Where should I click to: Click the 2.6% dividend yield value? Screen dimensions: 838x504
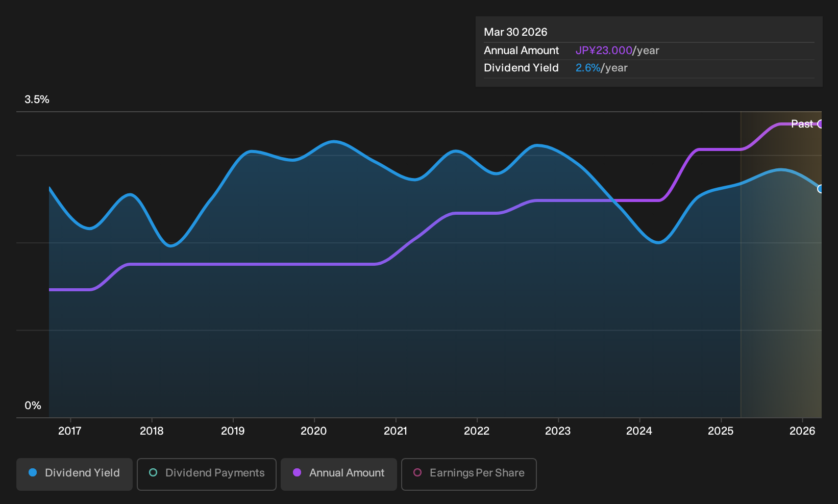point(588,68)
